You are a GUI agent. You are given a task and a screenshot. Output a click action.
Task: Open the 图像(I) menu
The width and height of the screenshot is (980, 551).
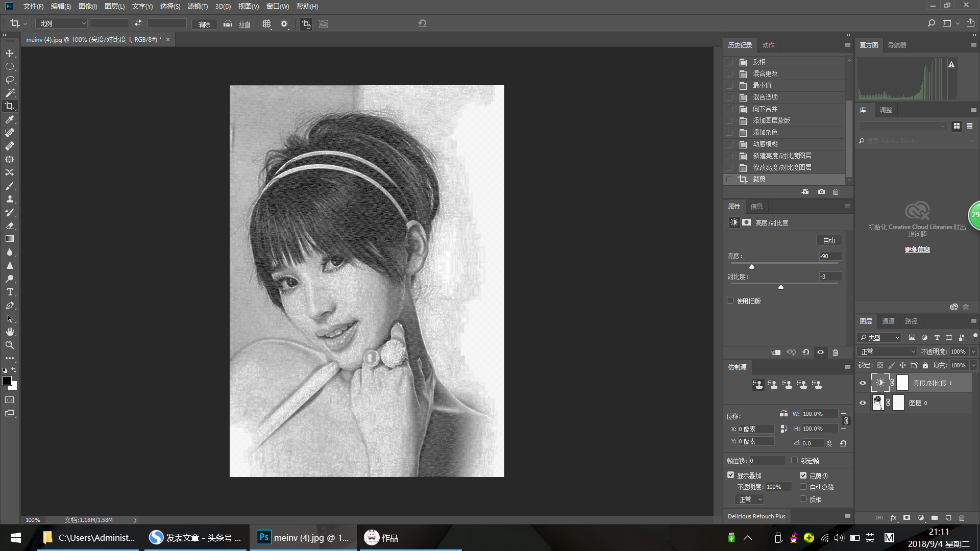(88, 6)
